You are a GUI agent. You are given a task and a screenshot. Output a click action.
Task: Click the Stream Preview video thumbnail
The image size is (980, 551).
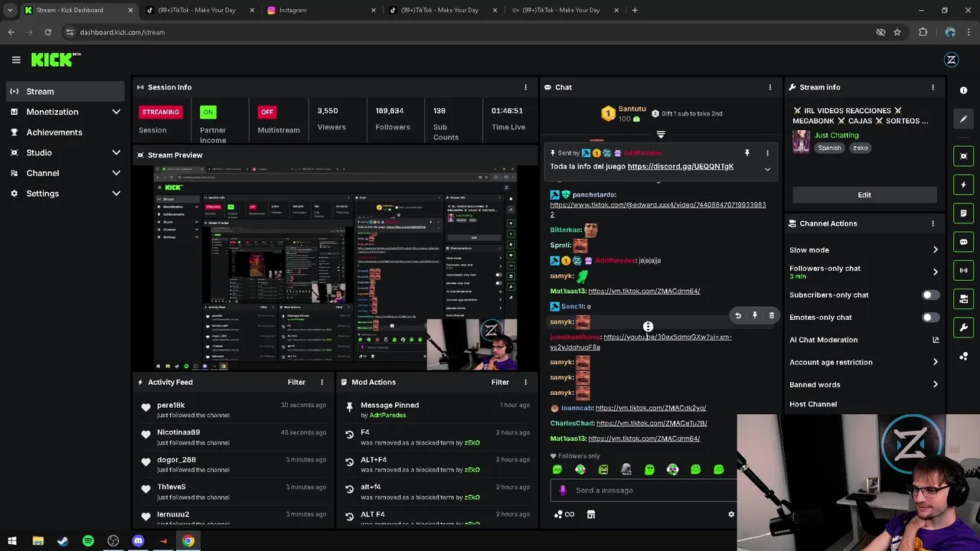coord(335,268)
